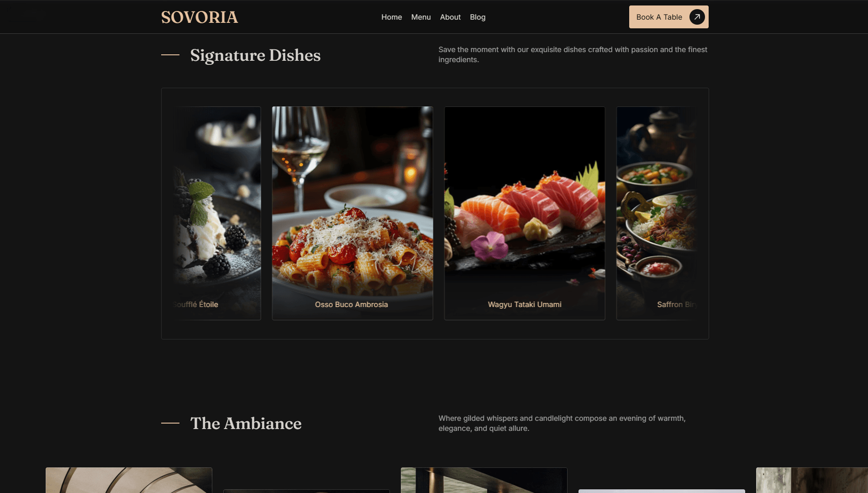Select the Saffron dish card on right

657,213
